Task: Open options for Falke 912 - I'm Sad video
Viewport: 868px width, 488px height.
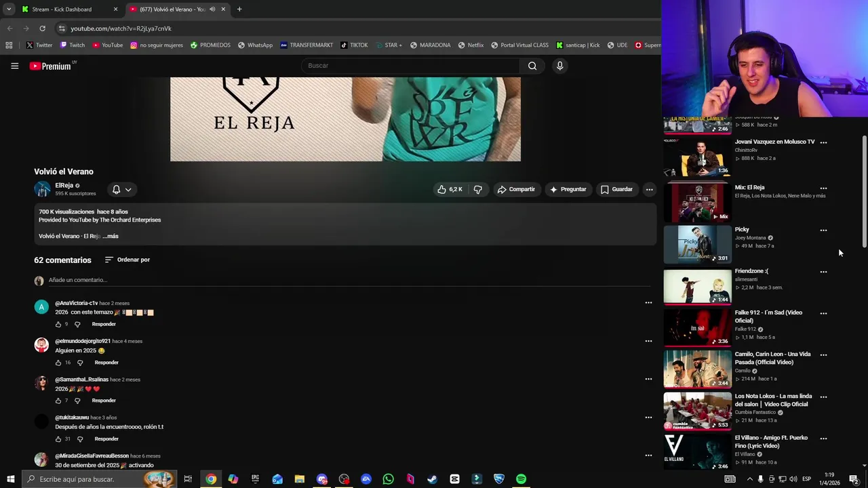Action: [823, 313]
